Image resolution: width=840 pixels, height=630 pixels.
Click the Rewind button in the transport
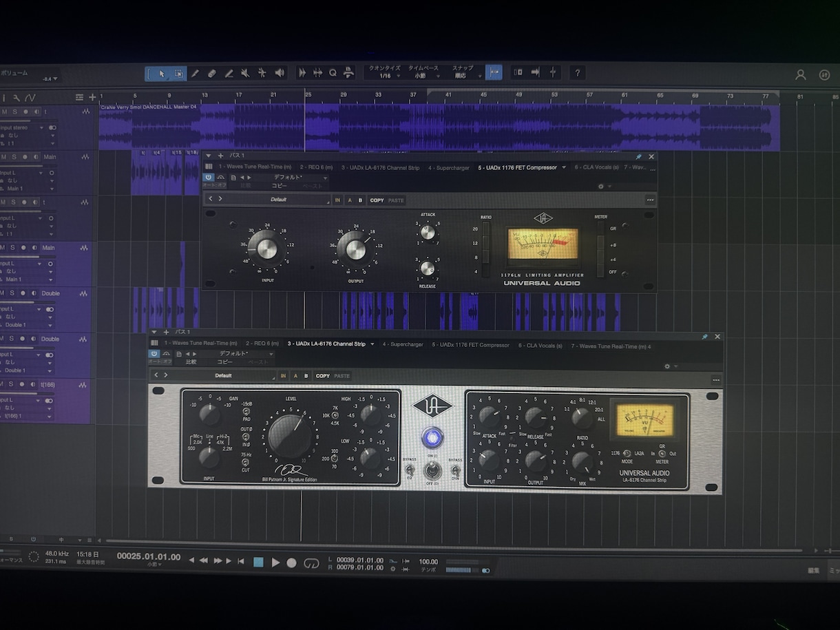point(204,561)
